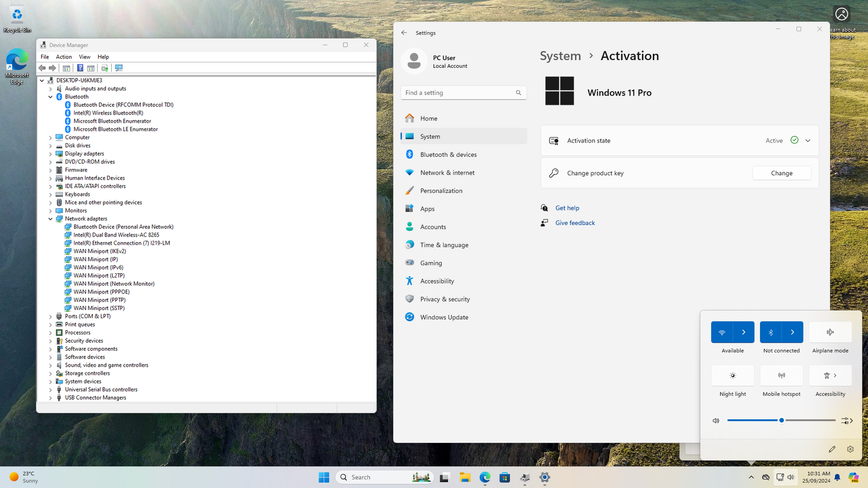Click the Find a setting search box
This screenshot has width=868, height=488.
[464, 93]
